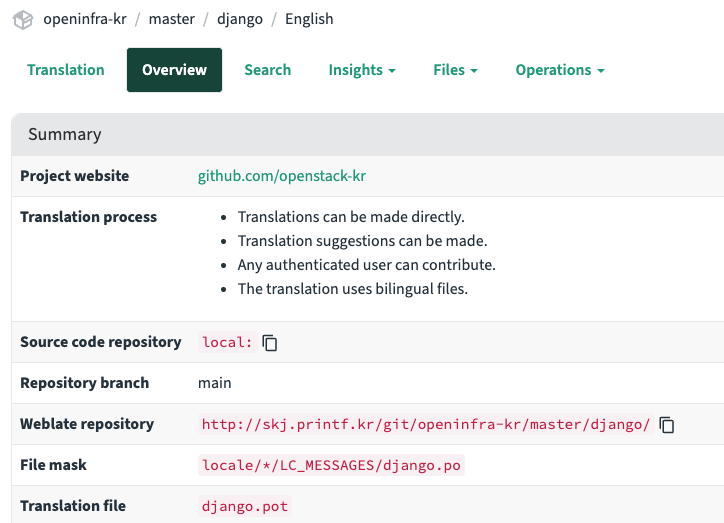Click the Summary panel header
The width and height of the screenshot is (724, 523).
tap(65, 134)
